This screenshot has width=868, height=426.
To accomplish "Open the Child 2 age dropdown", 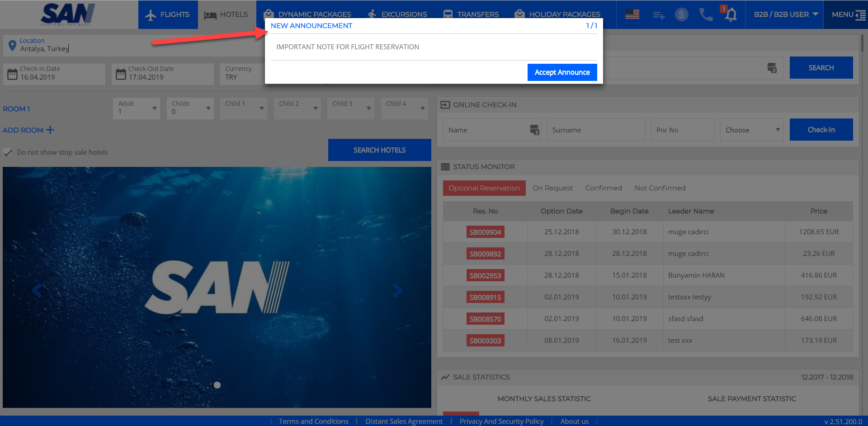I will [x=297, y=109].
